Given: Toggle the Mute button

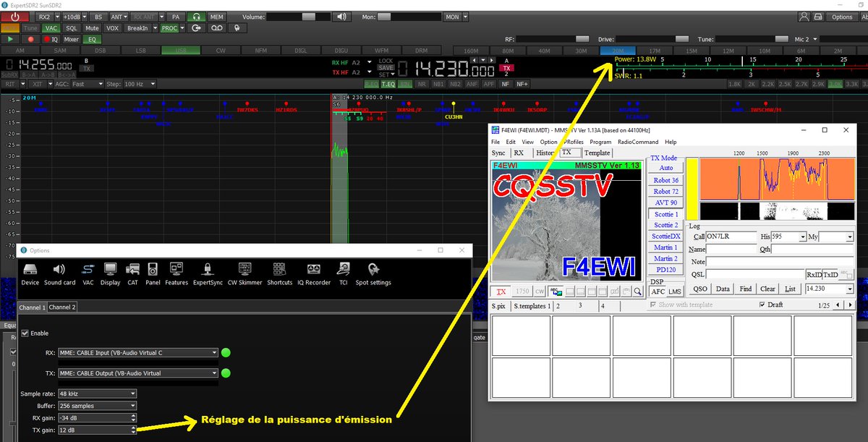Looking at the screenshot, I should pyautogui.click(x=92, y=27).
